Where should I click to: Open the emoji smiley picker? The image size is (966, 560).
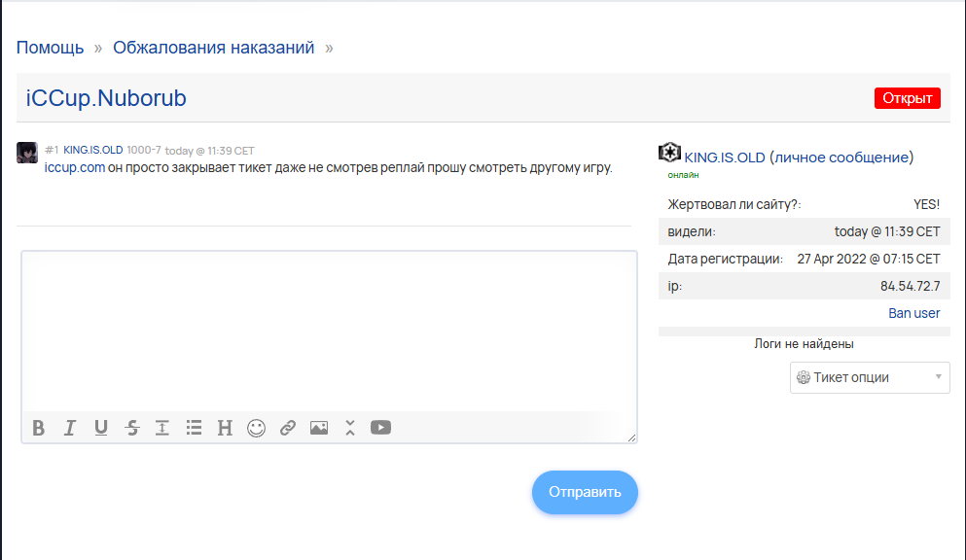click(x=256, y=428)
